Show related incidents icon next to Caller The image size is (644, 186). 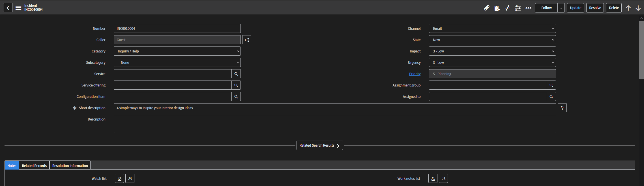click(x=247, y=40)
